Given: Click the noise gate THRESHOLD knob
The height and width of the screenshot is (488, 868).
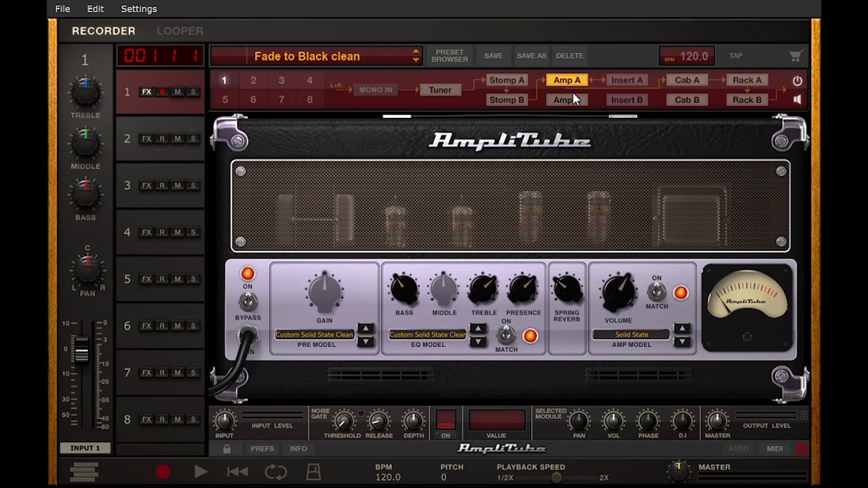Looking at the screenshot, I should (343, 421).
